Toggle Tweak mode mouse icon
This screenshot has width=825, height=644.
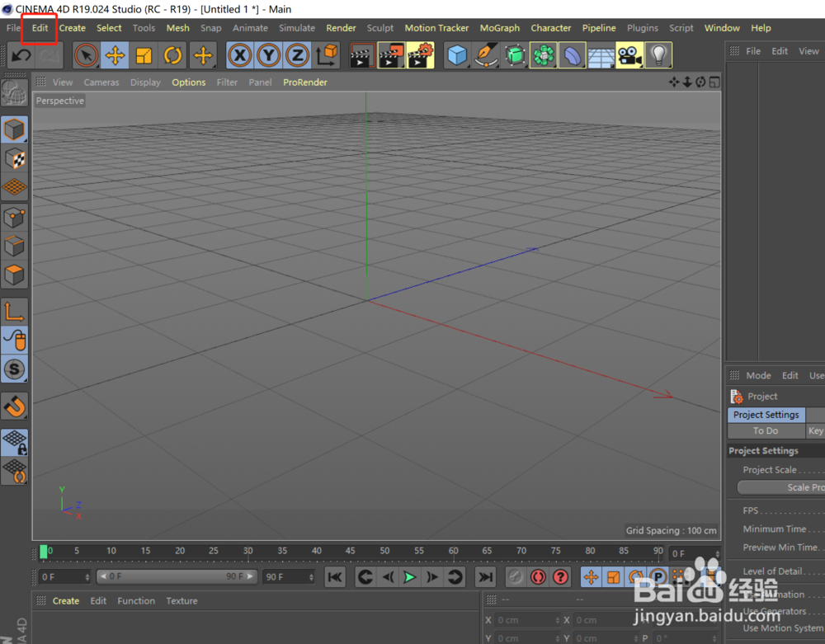click(14, 340)
